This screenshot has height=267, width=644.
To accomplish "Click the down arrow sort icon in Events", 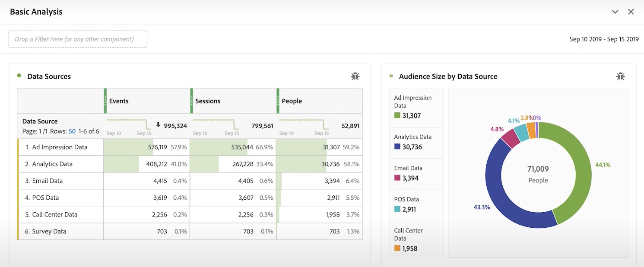I will tap(158, 125).
